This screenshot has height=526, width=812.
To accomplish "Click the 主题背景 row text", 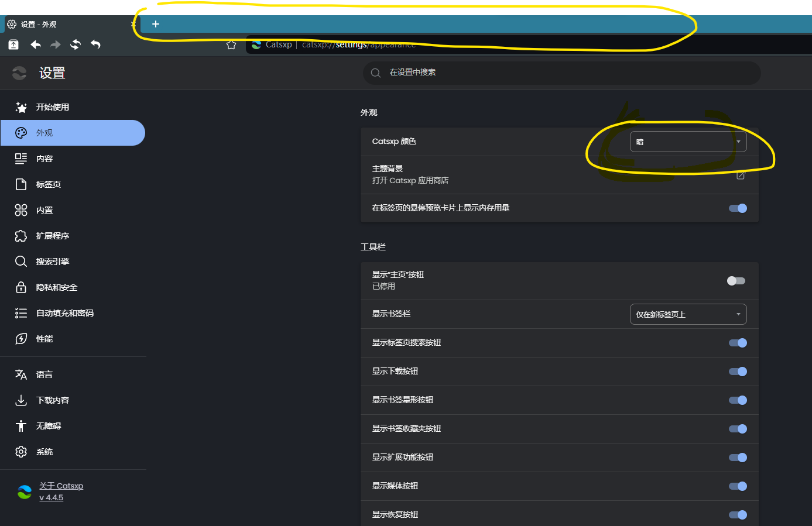I will tap(388, 169).
